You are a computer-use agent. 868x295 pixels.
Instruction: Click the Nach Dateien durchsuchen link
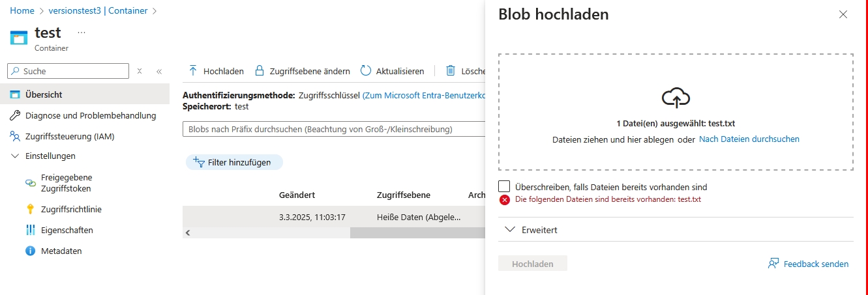coord(749,139)
